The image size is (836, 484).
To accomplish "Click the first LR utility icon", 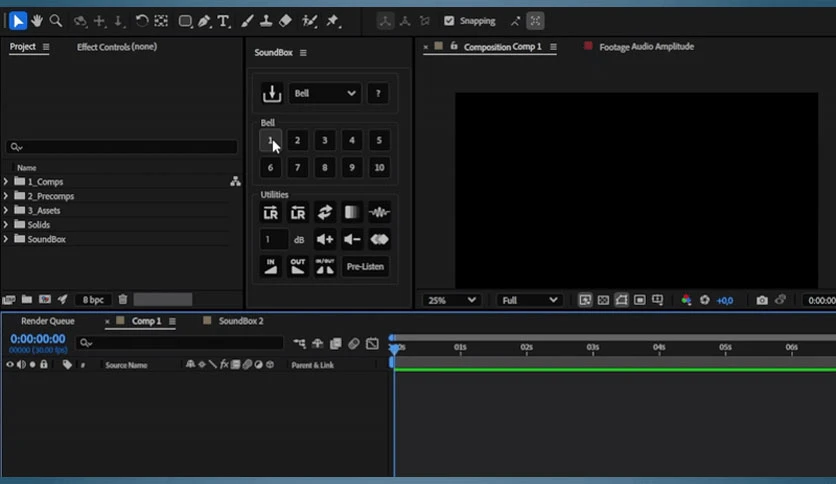I will coord(270,213).
